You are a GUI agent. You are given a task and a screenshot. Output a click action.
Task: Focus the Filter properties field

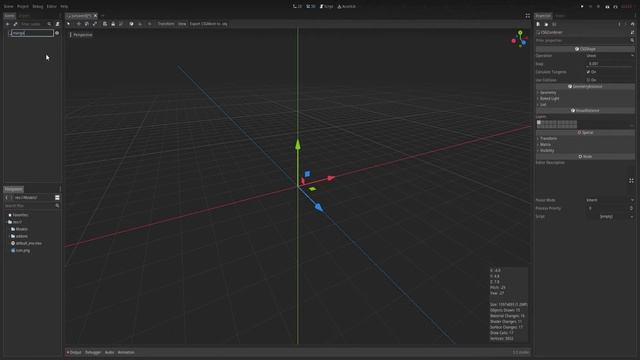[584, 40]
